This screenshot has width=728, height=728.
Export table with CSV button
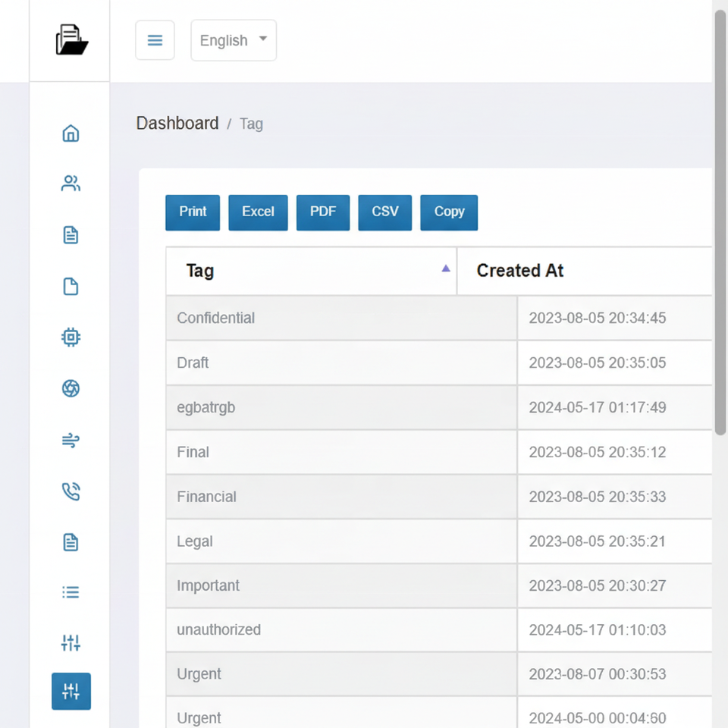click(x=385, y=212)
